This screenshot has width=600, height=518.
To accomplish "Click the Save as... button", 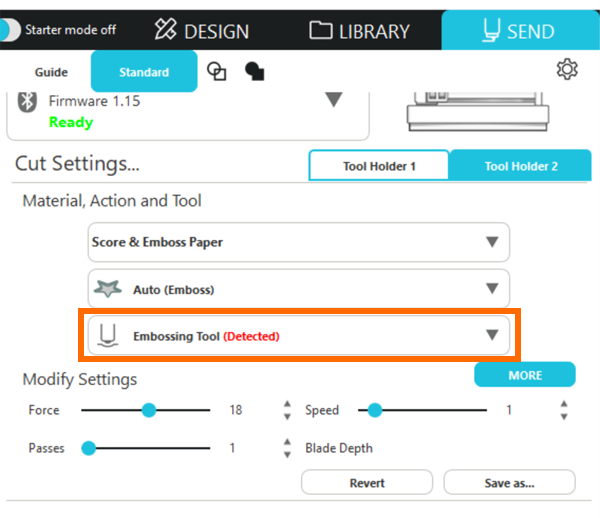I will click(509, 483).
